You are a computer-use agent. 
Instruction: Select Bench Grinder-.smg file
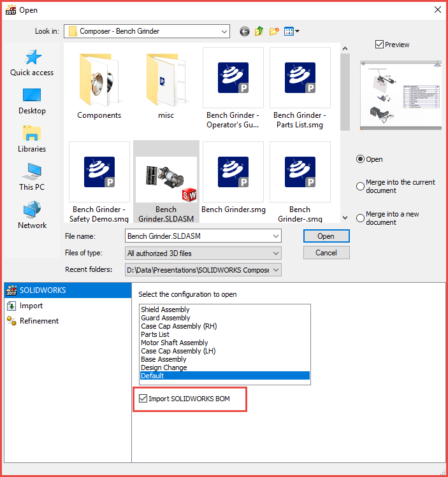click(x=300, y=182)
